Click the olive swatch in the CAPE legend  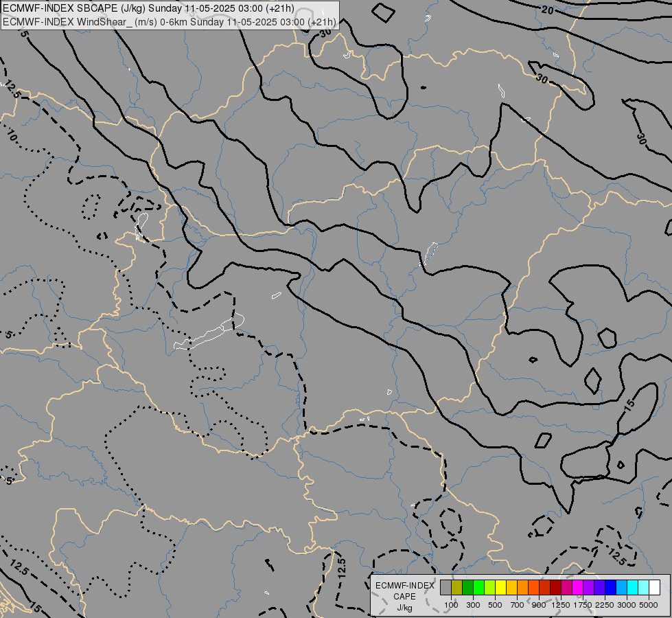click(457, 588)
